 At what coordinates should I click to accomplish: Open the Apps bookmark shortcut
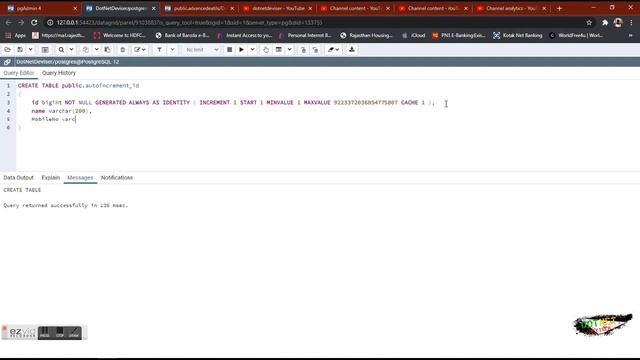[16, 36]
